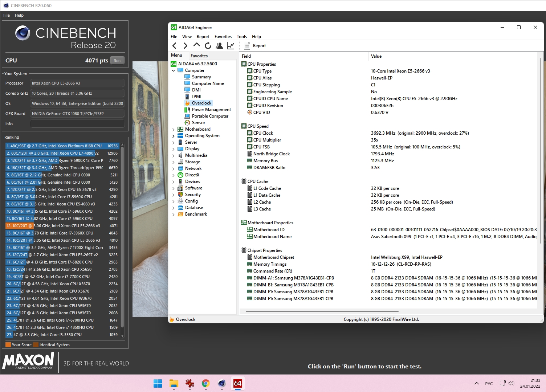The height and width of the screenshot is (392, 546).
Task: Click the Database icon in AIDA64 tree
Action: click(x=180, y=208)
